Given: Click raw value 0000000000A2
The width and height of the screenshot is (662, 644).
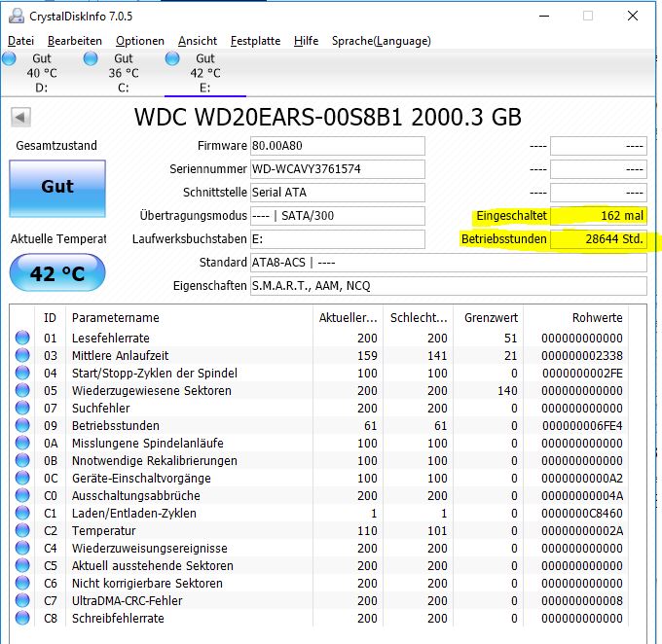Looking at the screenshot, I should pyautogui.click(x=582, y=479).
